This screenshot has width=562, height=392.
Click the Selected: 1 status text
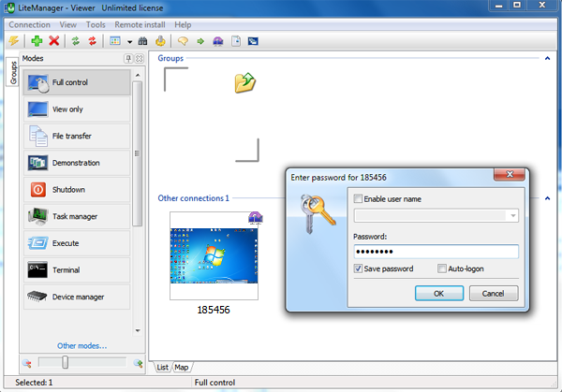[34, 383]
